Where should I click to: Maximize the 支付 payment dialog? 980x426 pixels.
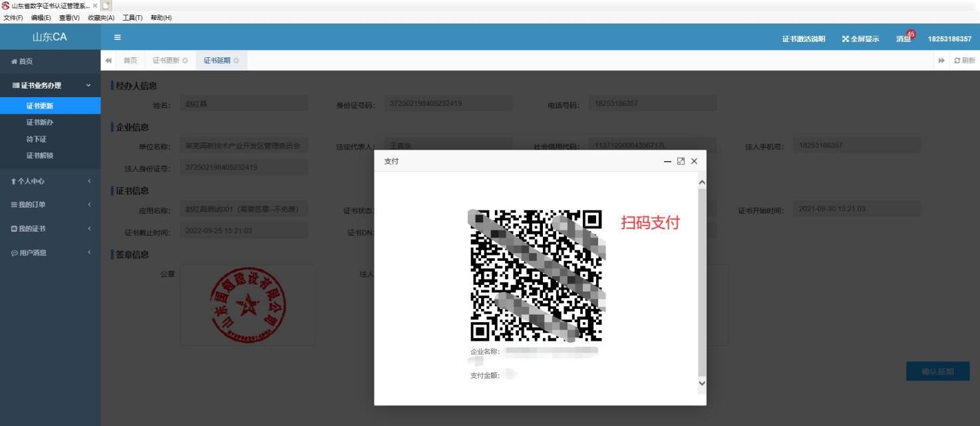point(681,162)
